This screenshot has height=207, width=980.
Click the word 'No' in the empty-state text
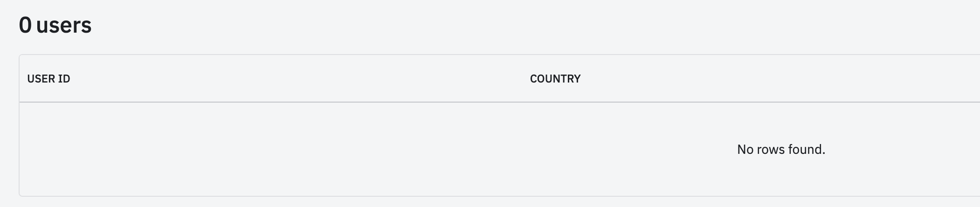coord(745,149)
